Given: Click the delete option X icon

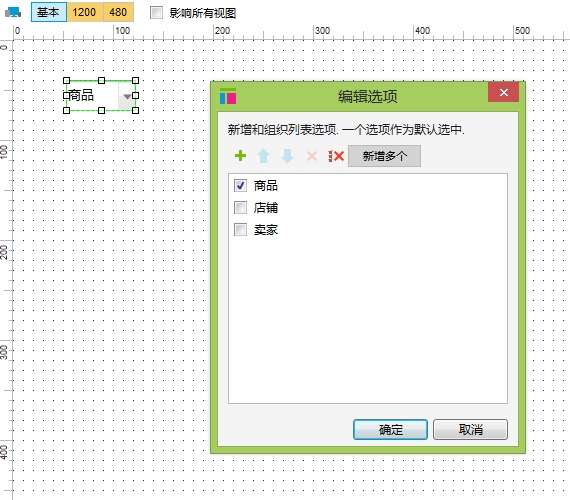Looking at the screenshot, I should pos(312,156).
